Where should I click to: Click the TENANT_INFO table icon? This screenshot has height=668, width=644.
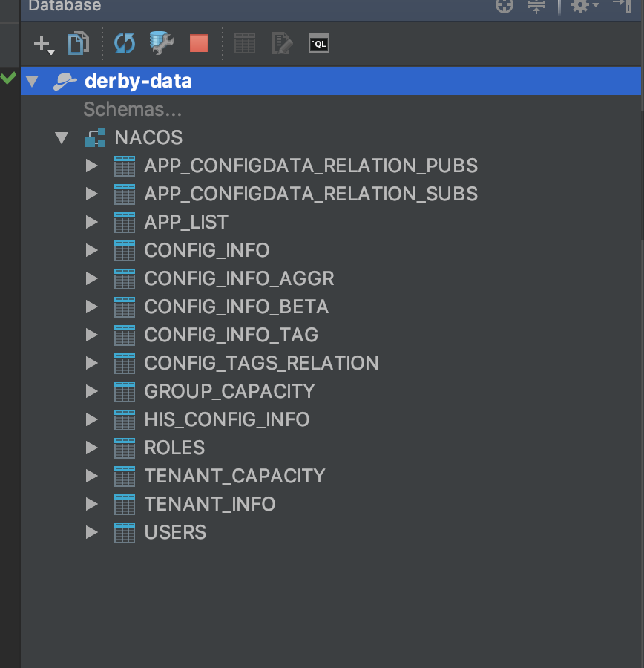click(x=125, y=505)
